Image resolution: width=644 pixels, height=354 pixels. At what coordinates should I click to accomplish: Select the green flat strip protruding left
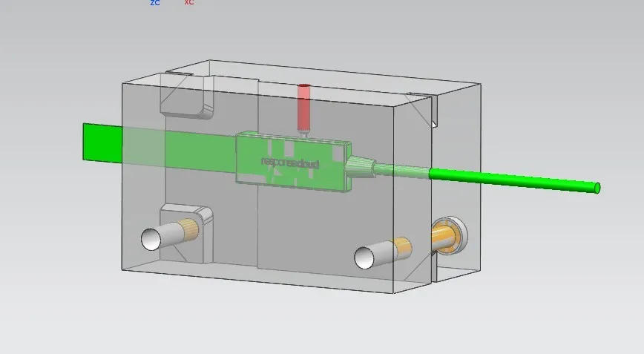point(99,142)
